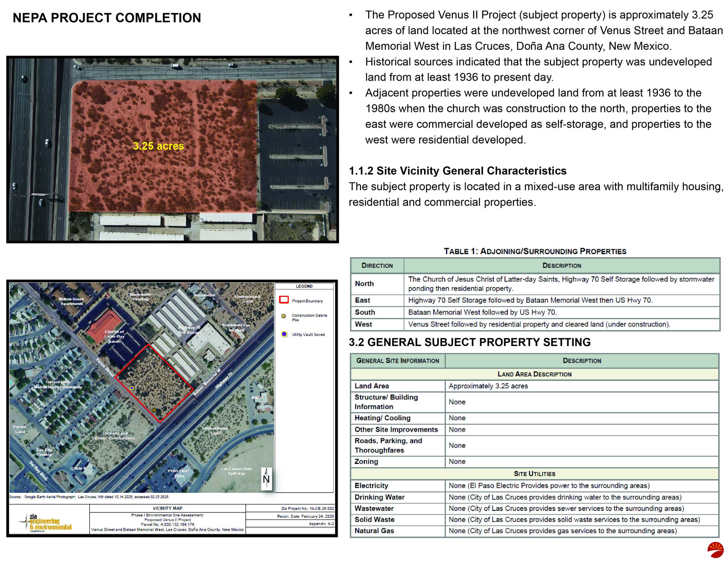Click the construction debris marker inside the boundary
Screen dimensions: 728x562
[154, 410]
